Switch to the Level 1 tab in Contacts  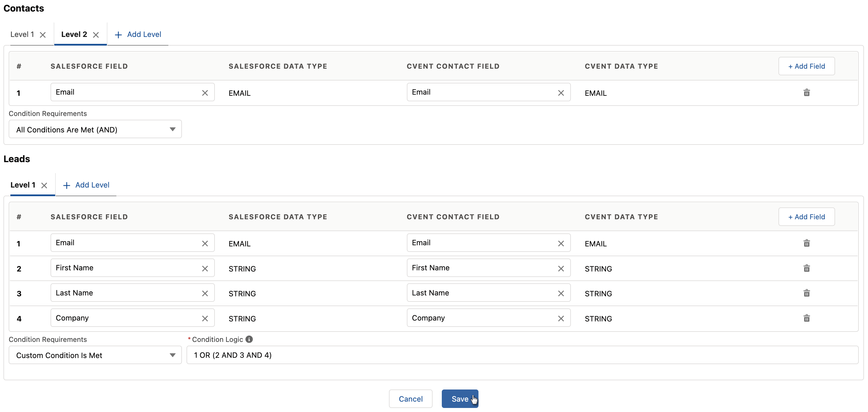(22, 34)
